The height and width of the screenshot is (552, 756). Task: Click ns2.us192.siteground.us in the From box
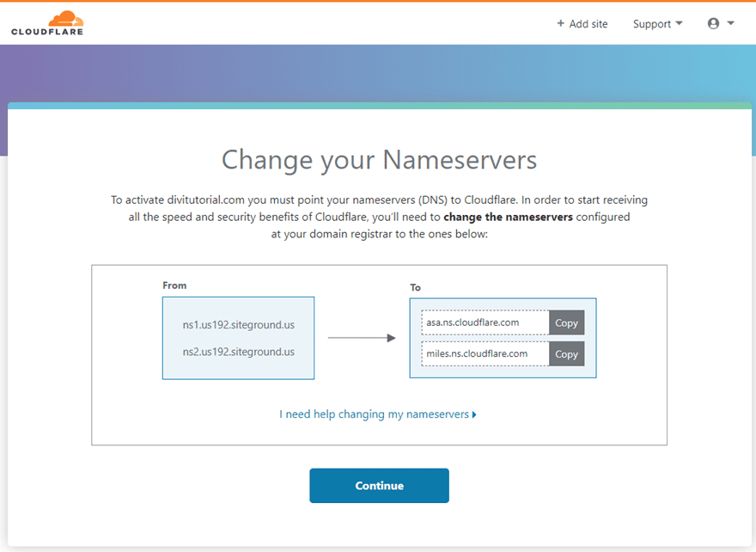[x=238, y=352]
